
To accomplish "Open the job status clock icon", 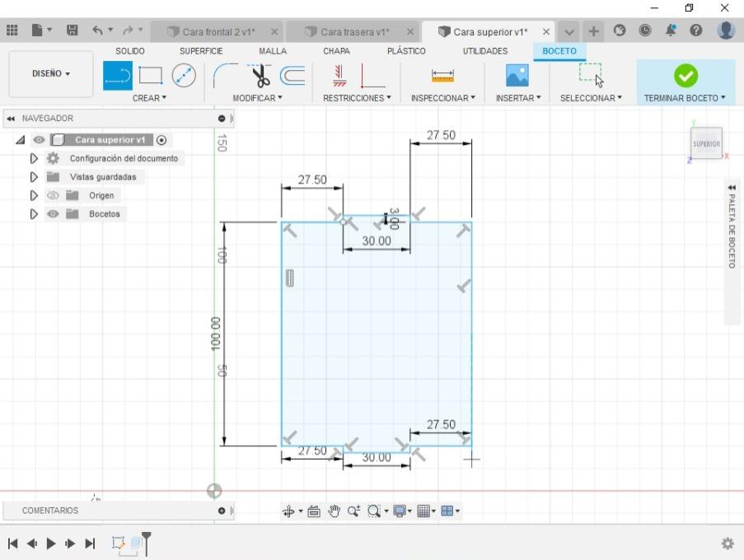I will 645,30.
